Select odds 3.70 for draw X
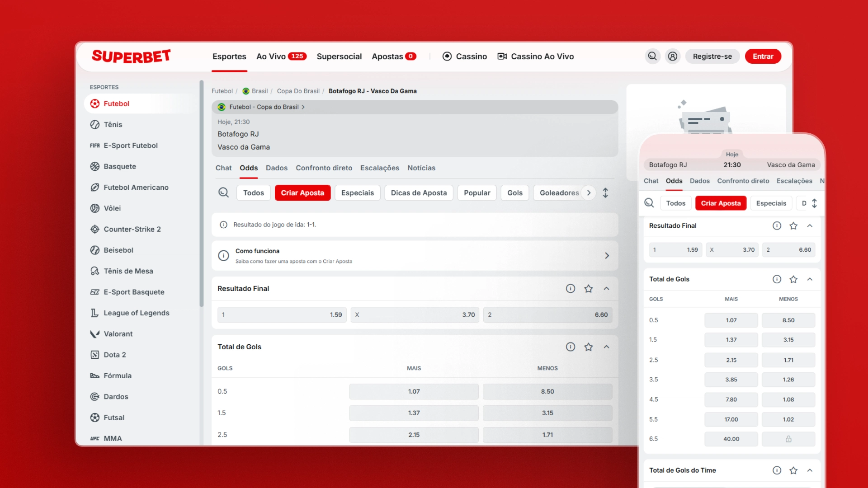Screen dimensions: 868x488 [415, 314]
